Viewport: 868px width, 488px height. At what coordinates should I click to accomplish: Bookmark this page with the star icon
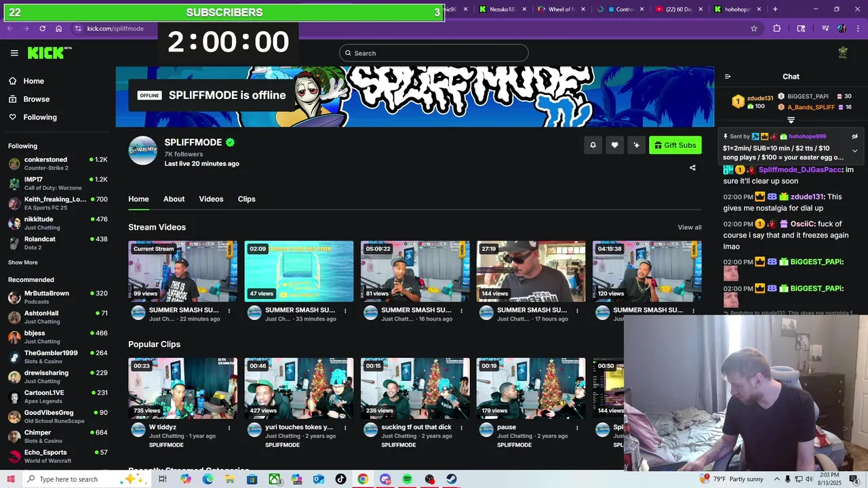[753, 28]
